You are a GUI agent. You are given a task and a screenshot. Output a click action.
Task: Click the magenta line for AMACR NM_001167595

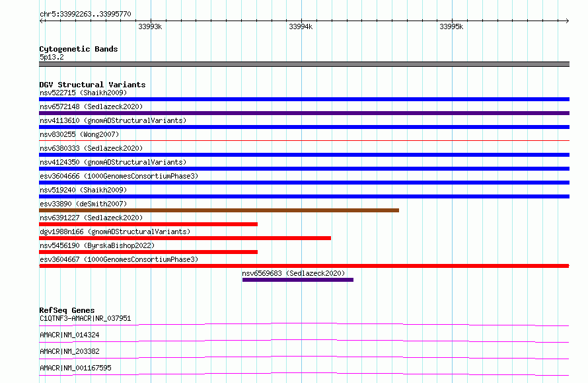tap(304, 374)
